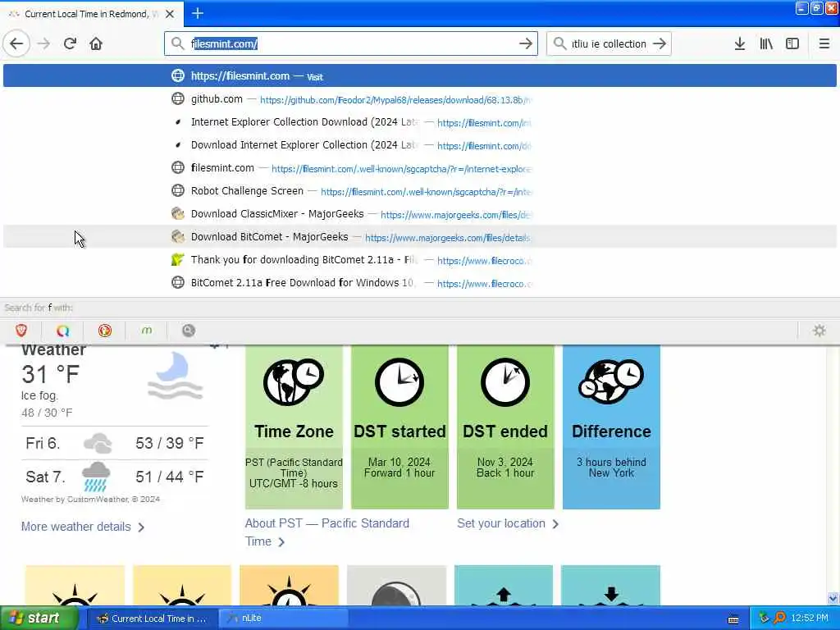Click the search box with 'ie collection'
Image resolution: width=840 pixels, height=630 pixels.
(x=608, y=43)
